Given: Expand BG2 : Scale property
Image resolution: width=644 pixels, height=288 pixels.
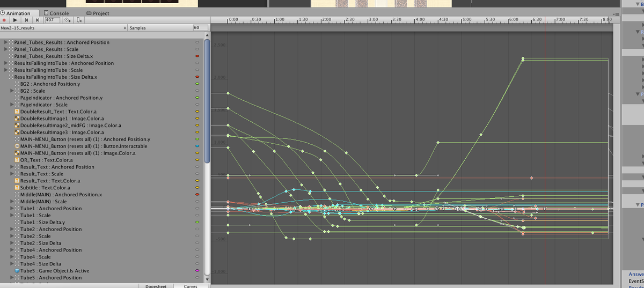Looking at the screenshot, I should click(x=12, y=91).
